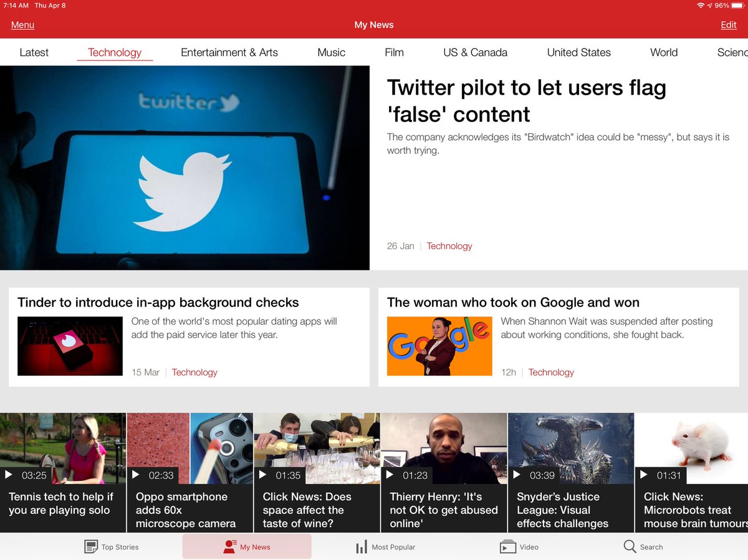748x560 pixels.
Task: Tap the Shannon Wait summary text
Action: (x=607, y=328)
